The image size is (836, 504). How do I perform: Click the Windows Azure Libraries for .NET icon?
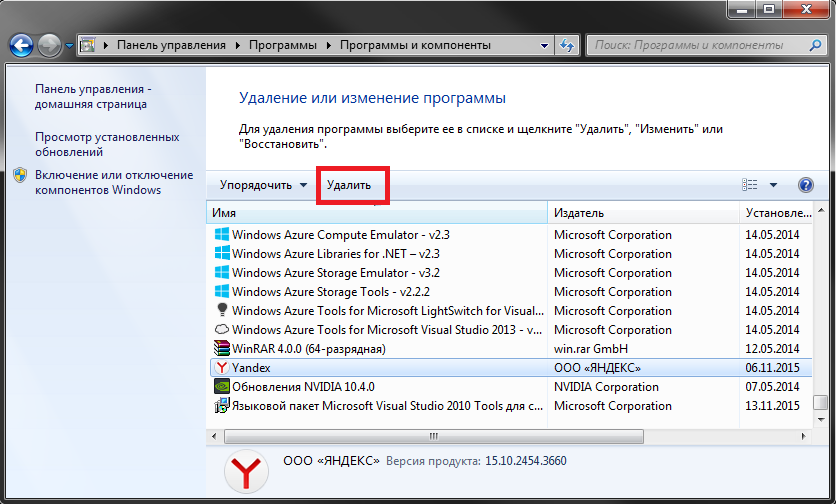point(221,254)
